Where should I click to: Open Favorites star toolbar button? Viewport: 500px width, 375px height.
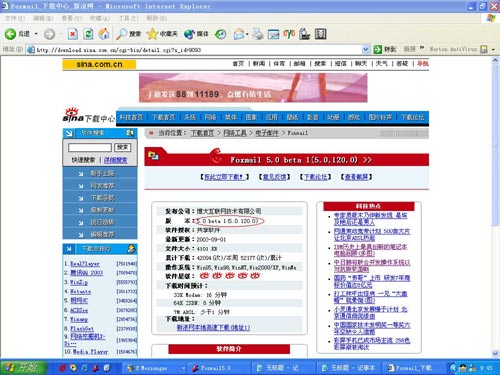click(162, 34)
